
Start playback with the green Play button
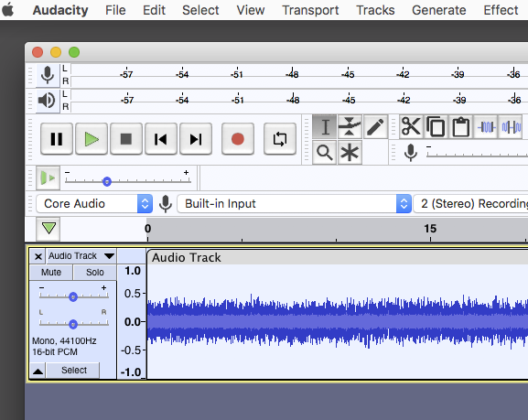tap(92, 139)
